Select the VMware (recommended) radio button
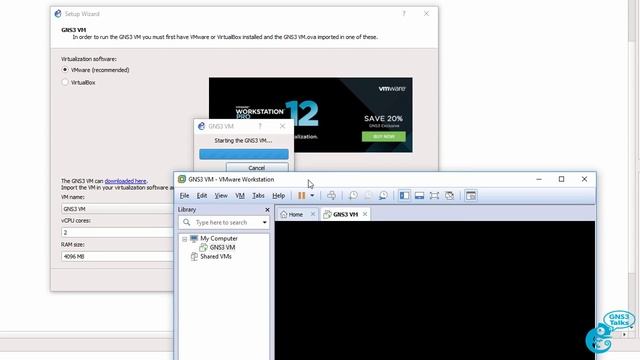The image size is (640, 360). pos(65,70)
